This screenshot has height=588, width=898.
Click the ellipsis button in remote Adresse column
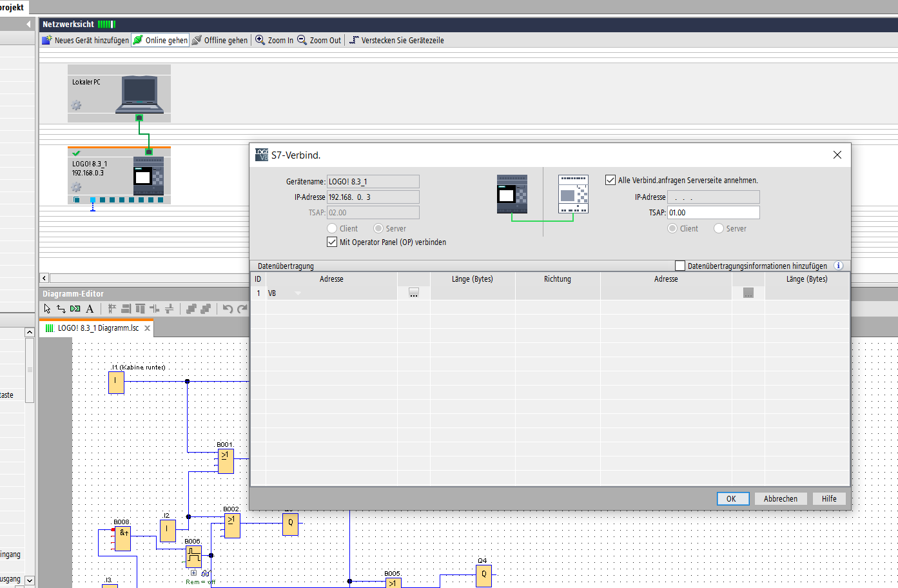click(748, 293)
